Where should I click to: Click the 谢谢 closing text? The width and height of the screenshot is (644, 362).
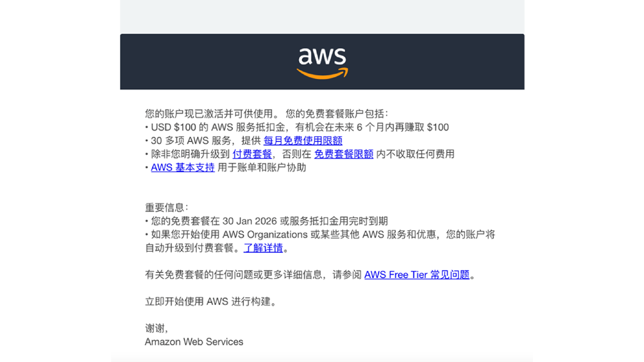click(x=156, y=328)
